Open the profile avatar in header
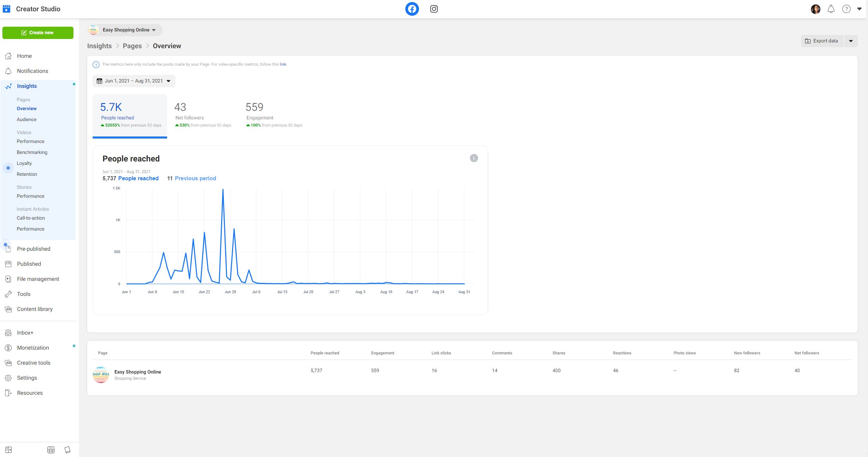This screenshot has width=868, height=457. click(x=815, y=9)
